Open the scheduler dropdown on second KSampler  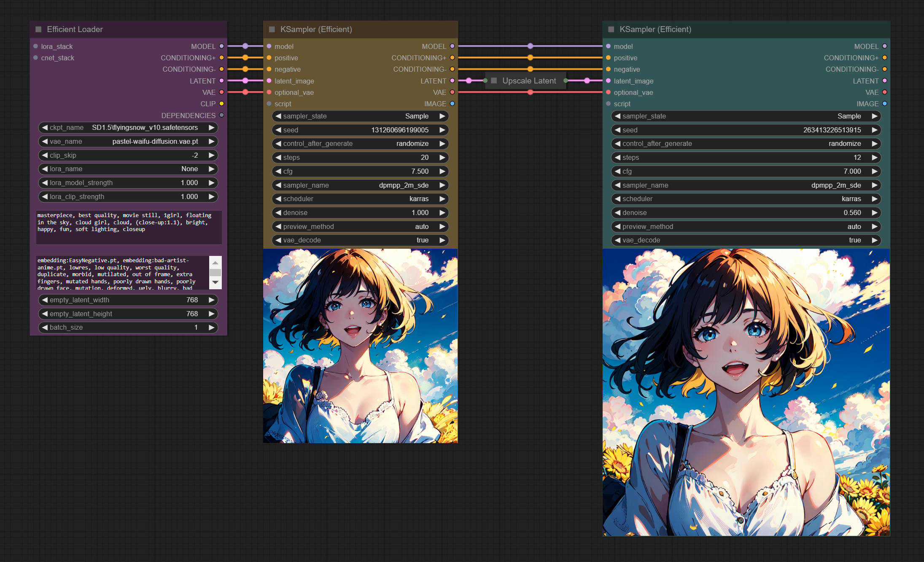746,199
